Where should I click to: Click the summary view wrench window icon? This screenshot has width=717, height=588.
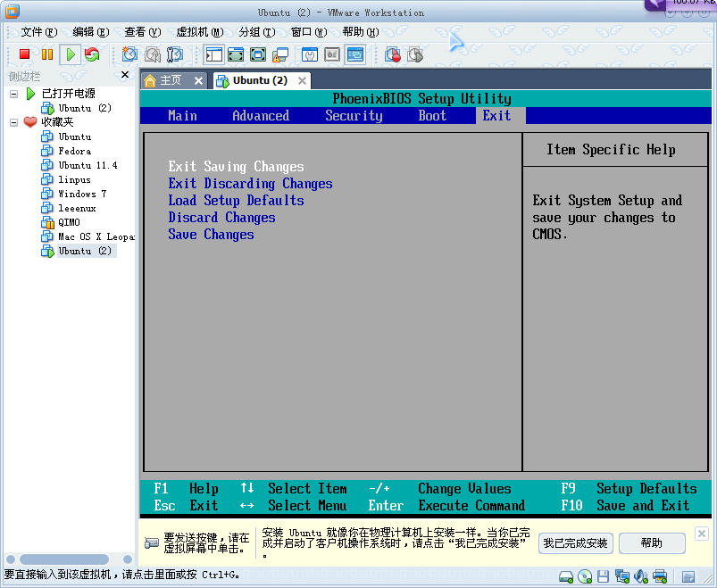coord(310,54)
